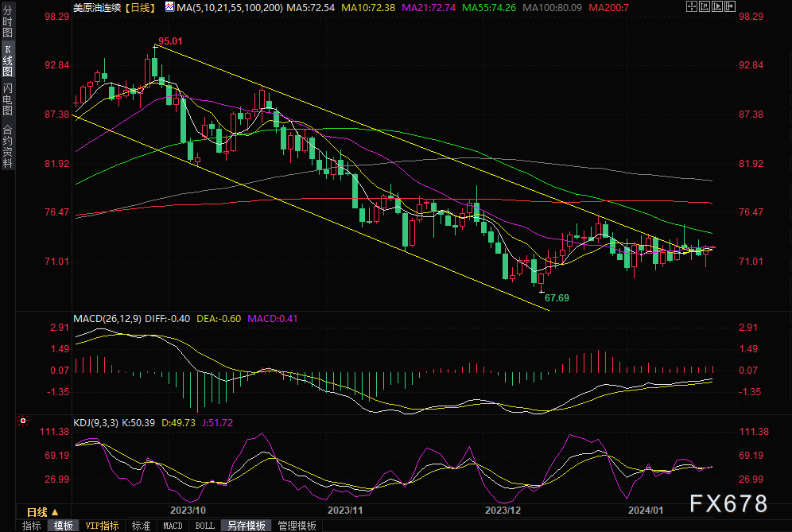The height and width of the screenshot is (532, 792).
Task: Select the 指标 bottom tab
Action: click(31, 526)
